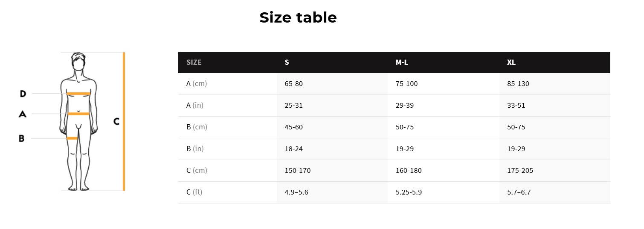Click the SIZE header cell
Viewport: 644px width, 229px height.
[x=194, y=62]
